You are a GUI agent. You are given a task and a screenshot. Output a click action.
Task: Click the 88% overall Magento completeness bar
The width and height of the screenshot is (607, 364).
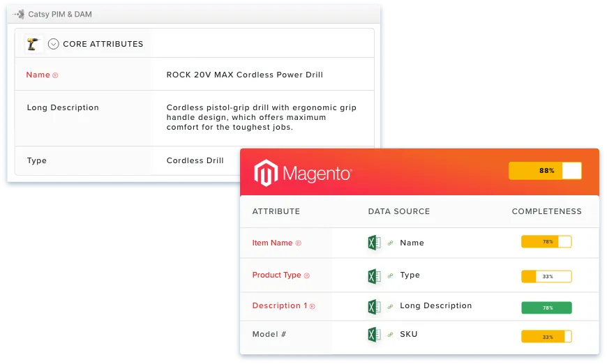[x=545, y=171]
